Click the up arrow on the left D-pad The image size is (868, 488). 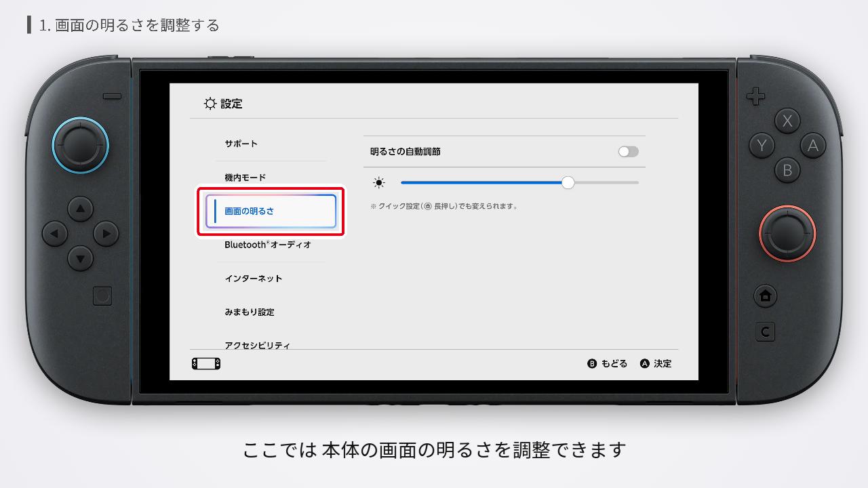tap(81, 209)
